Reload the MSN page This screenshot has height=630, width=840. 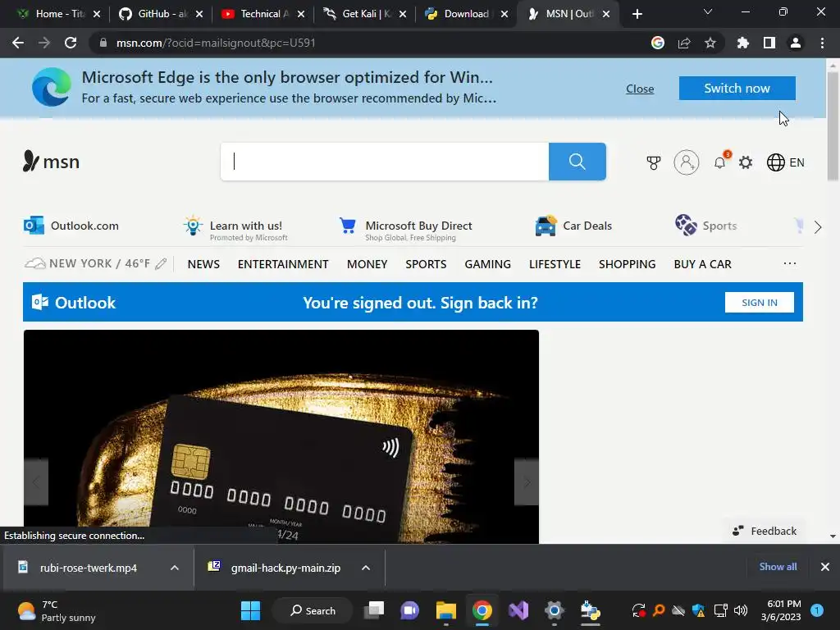pyautogui.click(x=71, y=43)
